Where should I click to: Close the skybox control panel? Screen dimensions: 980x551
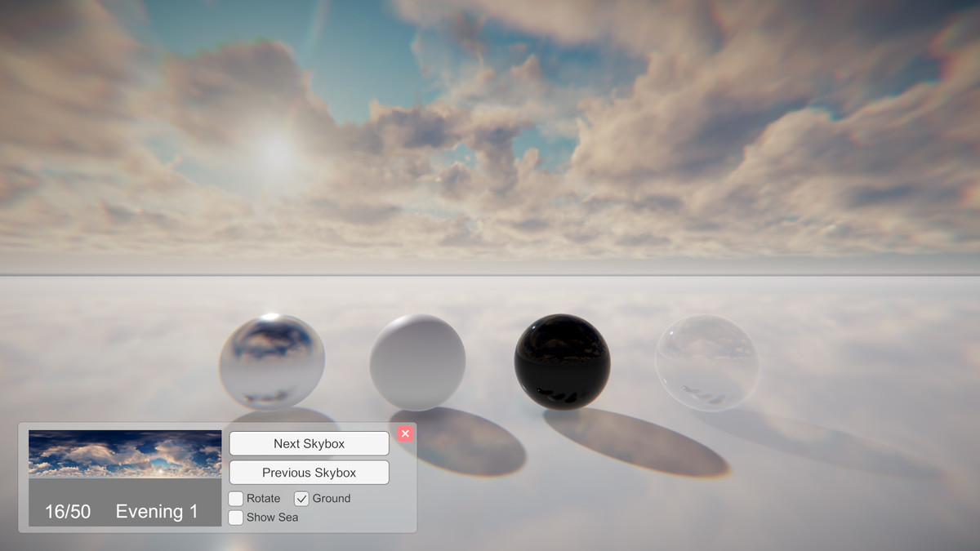point(405,433)
